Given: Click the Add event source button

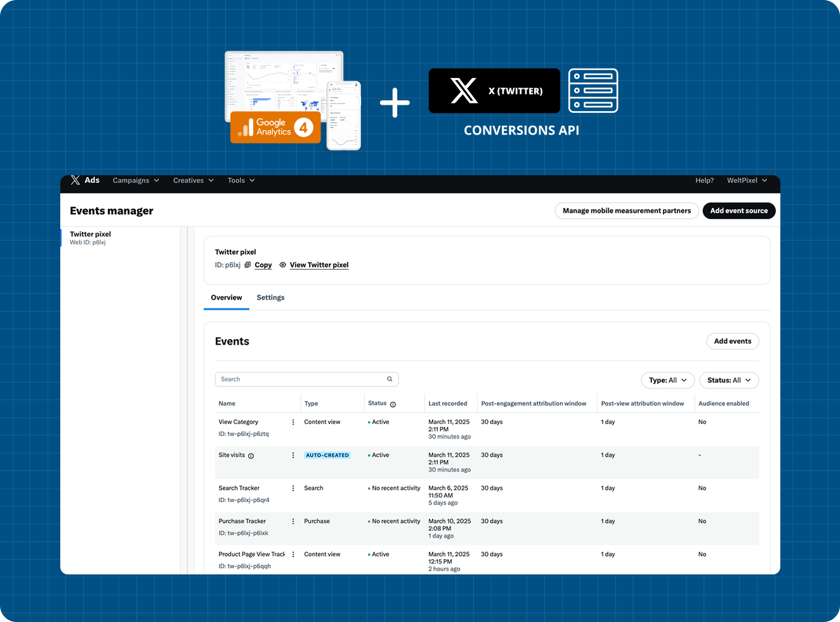Looking at the screenshot, I should [738, 210].
